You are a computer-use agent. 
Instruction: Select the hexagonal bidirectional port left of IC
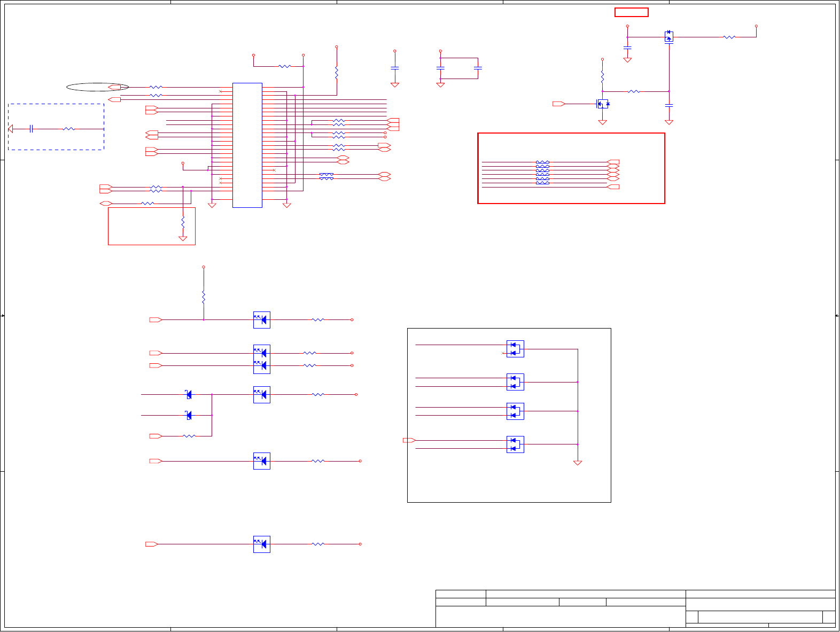[x=106, y=204]
